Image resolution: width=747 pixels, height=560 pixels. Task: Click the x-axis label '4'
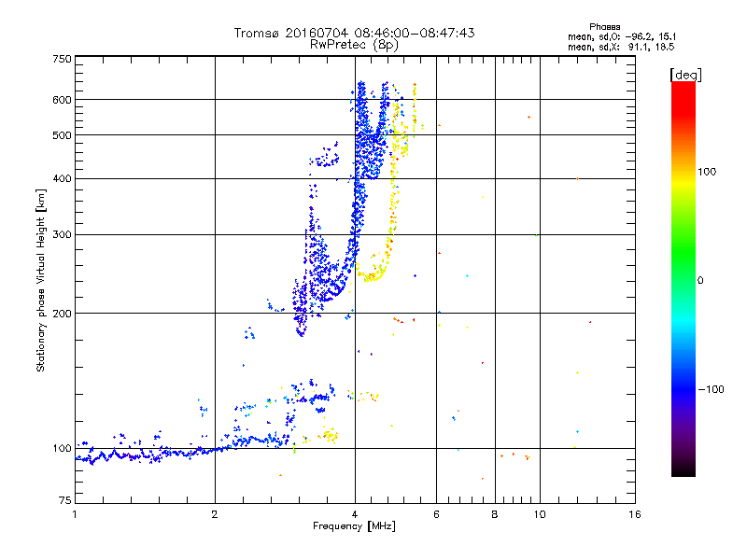tap(355, 514)
